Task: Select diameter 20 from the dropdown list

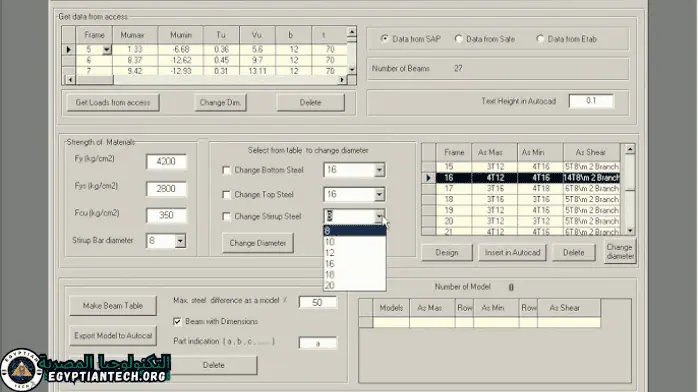Action: coord(354,285)
